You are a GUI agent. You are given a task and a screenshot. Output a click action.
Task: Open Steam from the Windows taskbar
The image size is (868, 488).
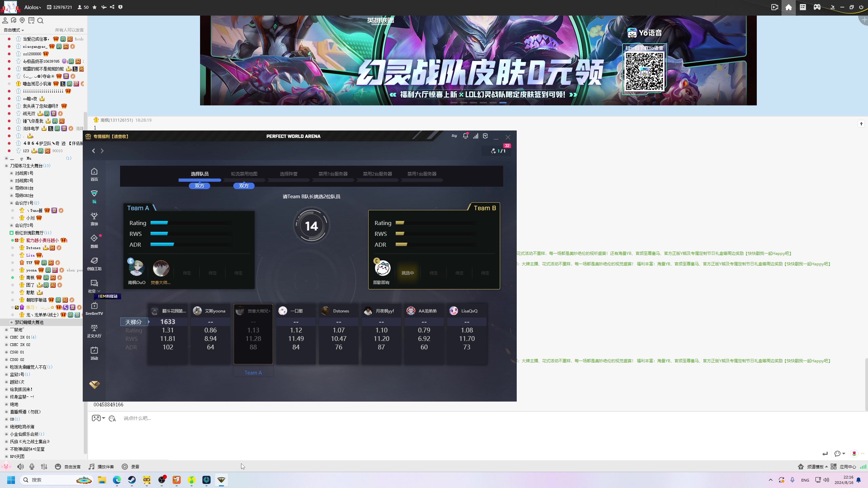[x=132, y=480]
